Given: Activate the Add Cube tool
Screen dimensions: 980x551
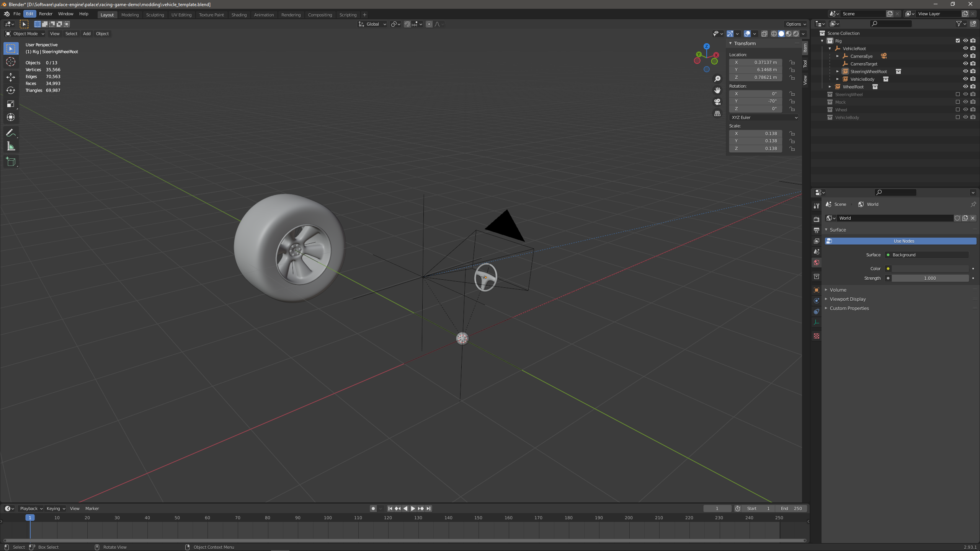Looking at the screenshot, I should (11, 162).
